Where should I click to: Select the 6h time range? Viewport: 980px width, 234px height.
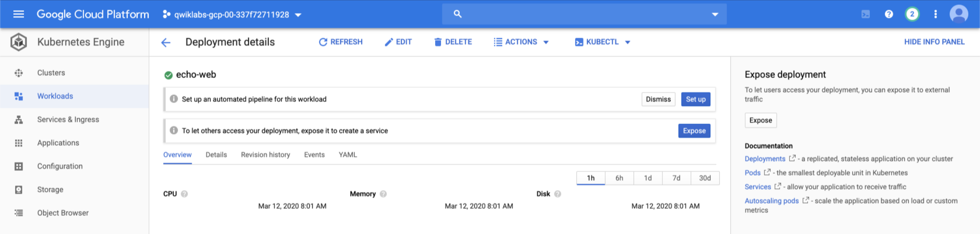point(619,178)
